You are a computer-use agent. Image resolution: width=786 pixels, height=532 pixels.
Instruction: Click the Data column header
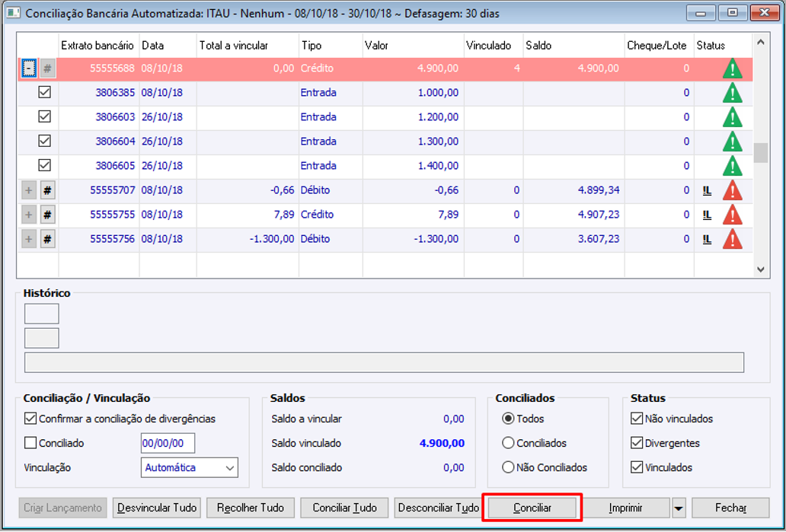coord(168,46)
